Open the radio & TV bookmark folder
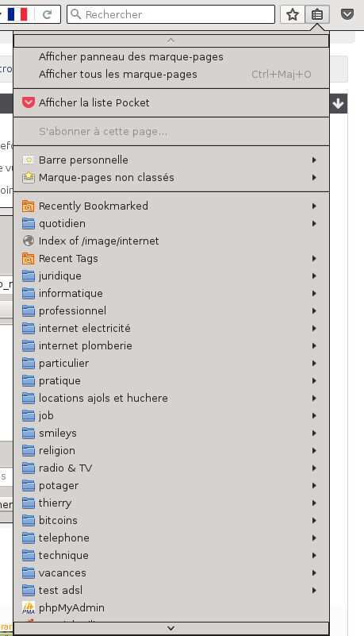Screen dimensions: 364x636 click(x=171, y=468)
